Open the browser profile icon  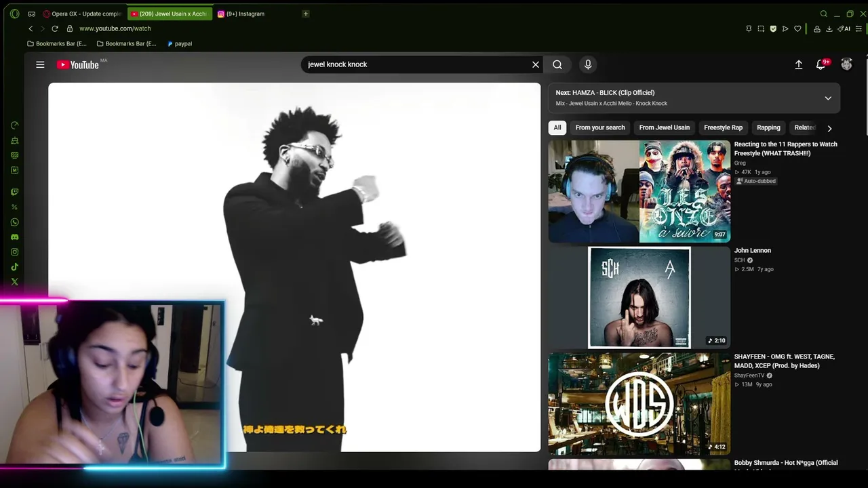[x=817, y=28]
